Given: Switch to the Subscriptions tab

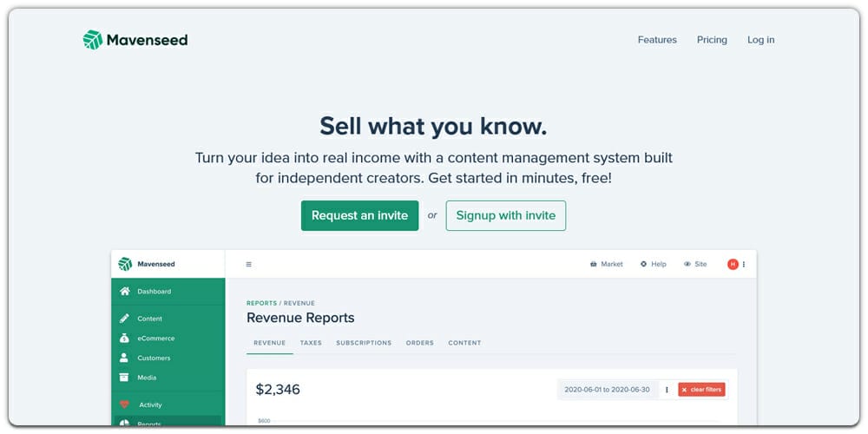Looking at the screenshot, I should 364,343.
